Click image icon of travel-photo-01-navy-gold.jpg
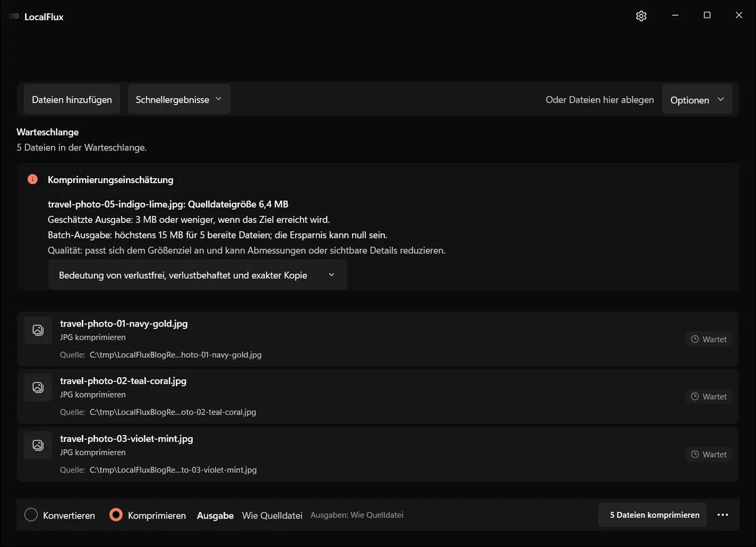This screenshot has width=756, height=547. (x=38, y=330)
